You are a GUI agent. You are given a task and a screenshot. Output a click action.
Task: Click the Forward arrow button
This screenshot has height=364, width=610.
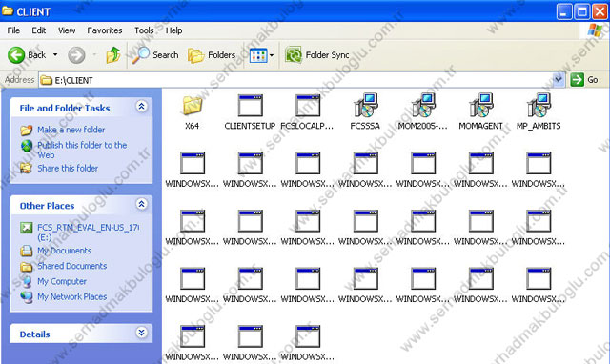tap(76, 55)
